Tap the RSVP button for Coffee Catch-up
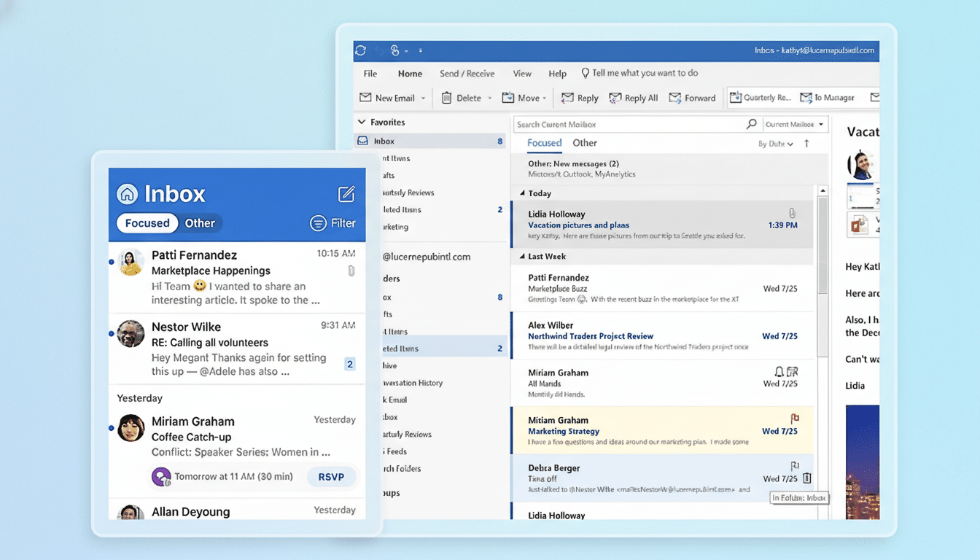Screen dimensions: 980x560 pyautogui.click(x=332, y=477)
